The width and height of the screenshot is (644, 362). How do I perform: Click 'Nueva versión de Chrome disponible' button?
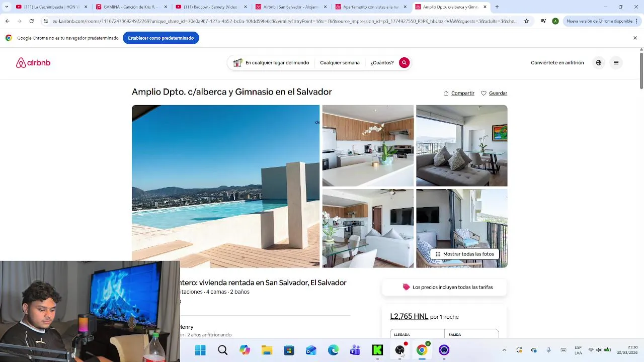click(602, 21)
